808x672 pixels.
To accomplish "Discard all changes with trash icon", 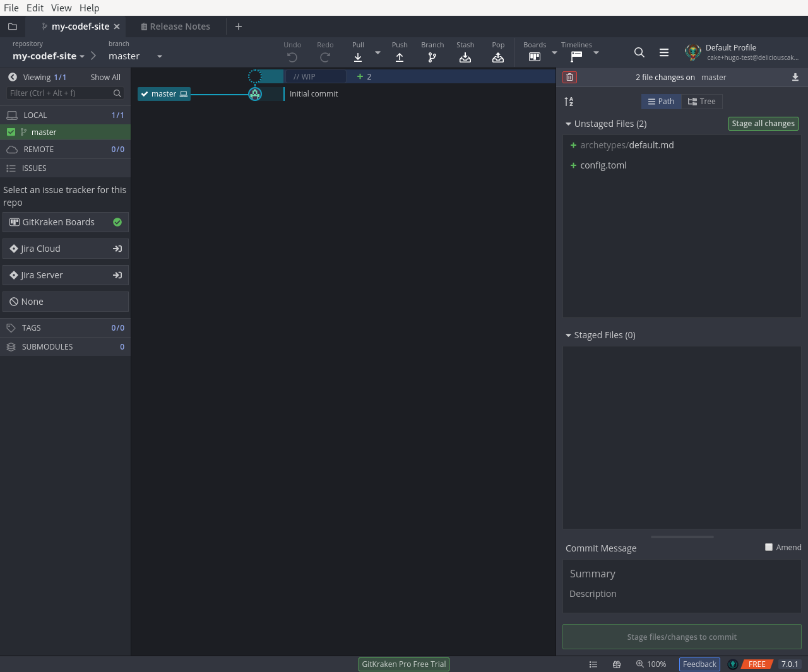I will pos(570,77).
